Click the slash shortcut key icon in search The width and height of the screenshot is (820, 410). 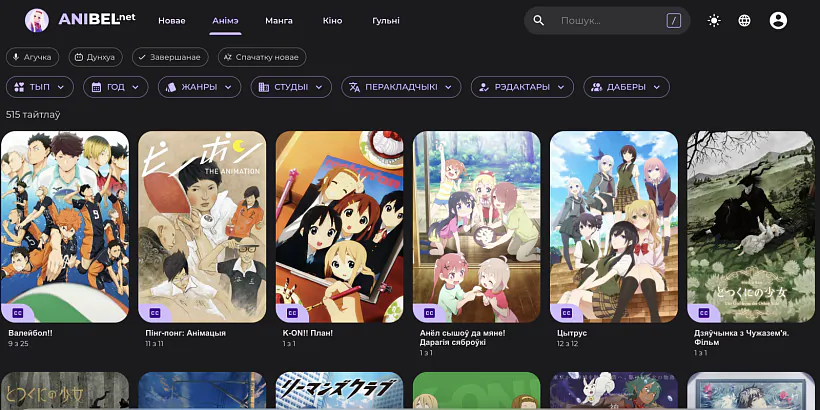674,20
